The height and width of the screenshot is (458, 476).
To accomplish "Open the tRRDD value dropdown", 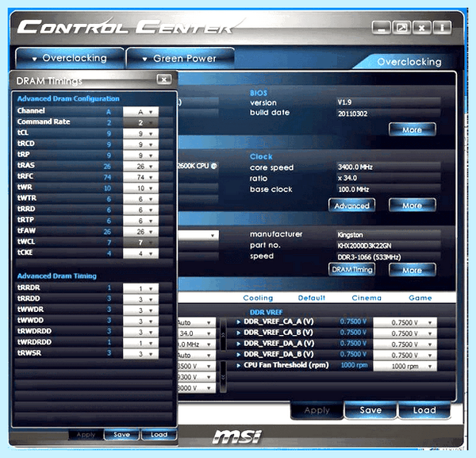I will click(140, 299).
